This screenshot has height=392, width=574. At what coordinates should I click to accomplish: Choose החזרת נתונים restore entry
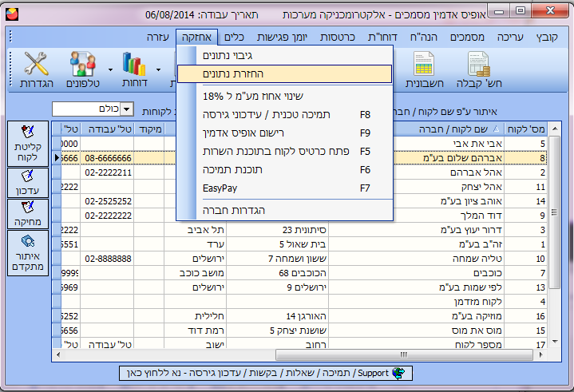pyautogui.click(x=284, y=74)
